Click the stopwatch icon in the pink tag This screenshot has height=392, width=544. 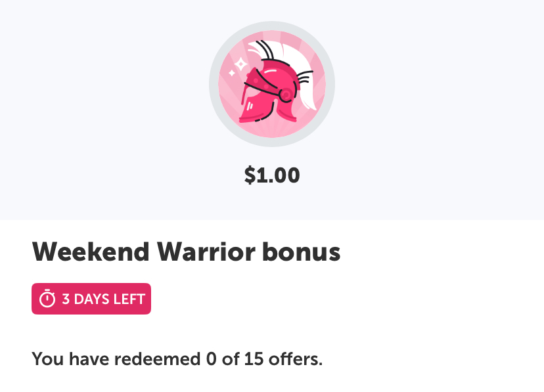tap(47, 299)
